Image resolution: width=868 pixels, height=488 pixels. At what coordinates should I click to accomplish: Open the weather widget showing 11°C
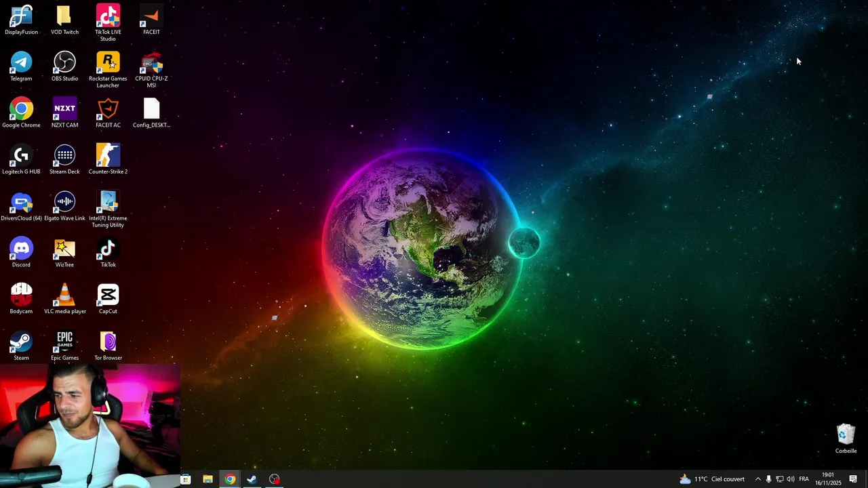pyautogui.click(x=711, y=479)
